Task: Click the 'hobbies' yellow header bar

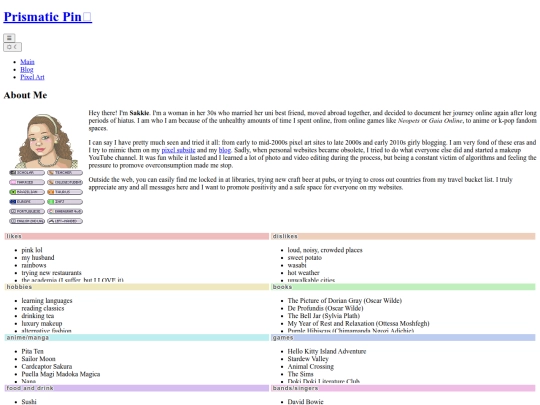Action: coord(137,287)
